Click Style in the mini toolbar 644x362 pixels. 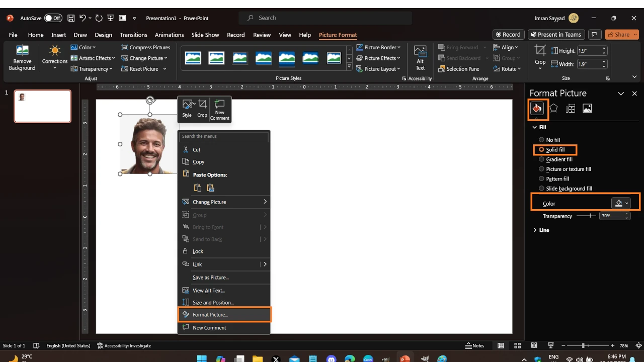[x=187, y=109]
